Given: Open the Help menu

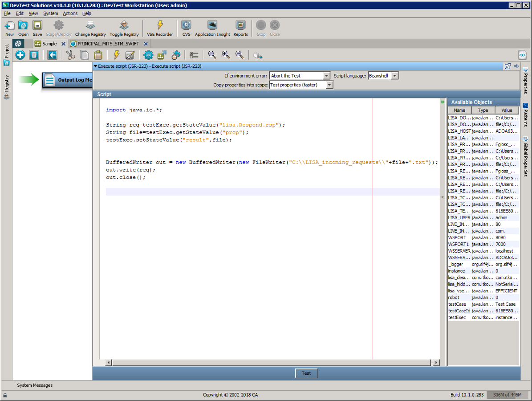Looking at the screenshot, I should point(87,13).
